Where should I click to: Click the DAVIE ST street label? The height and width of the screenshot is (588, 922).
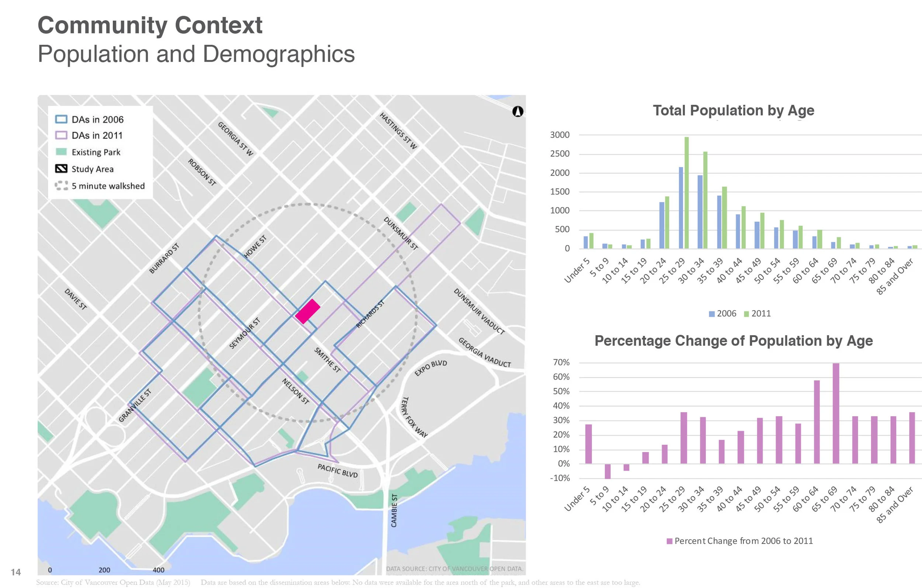click(76, 299)
